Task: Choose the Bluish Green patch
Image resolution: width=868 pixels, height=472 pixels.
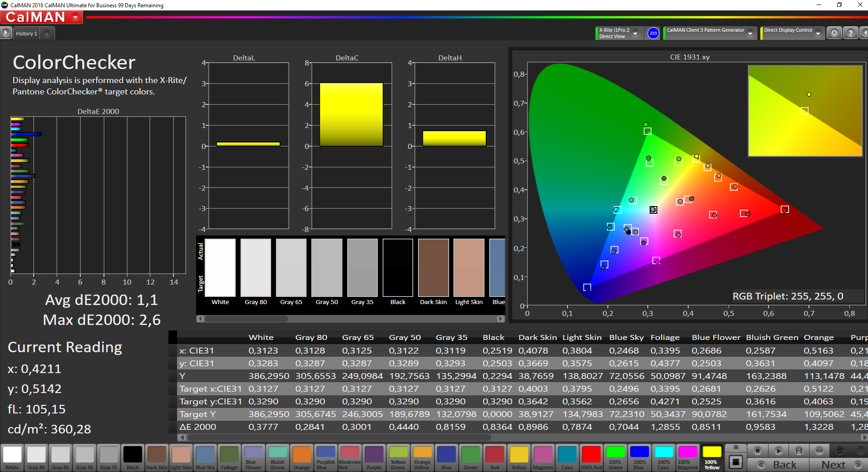Action: coord(278,458)
